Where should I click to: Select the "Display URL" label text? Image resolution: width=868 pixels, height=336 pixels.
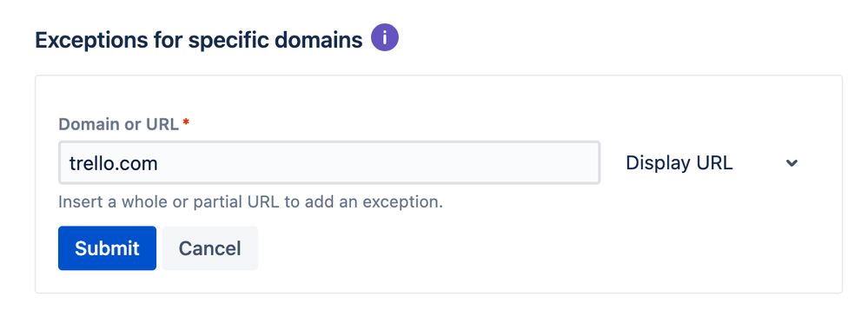pos(679,163)
